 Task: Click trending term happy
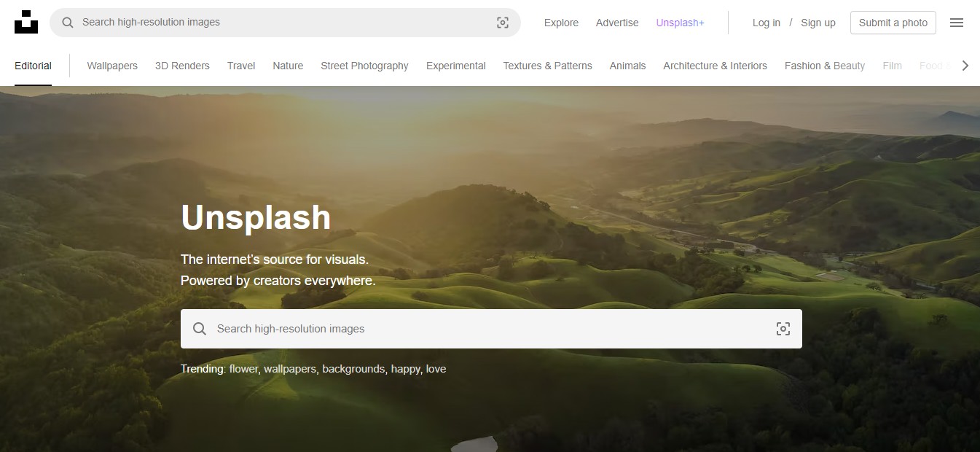[405, 369]
